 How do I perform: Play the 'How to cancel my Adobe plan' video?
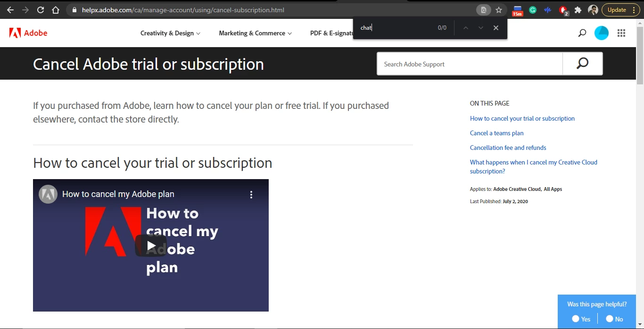151,246
